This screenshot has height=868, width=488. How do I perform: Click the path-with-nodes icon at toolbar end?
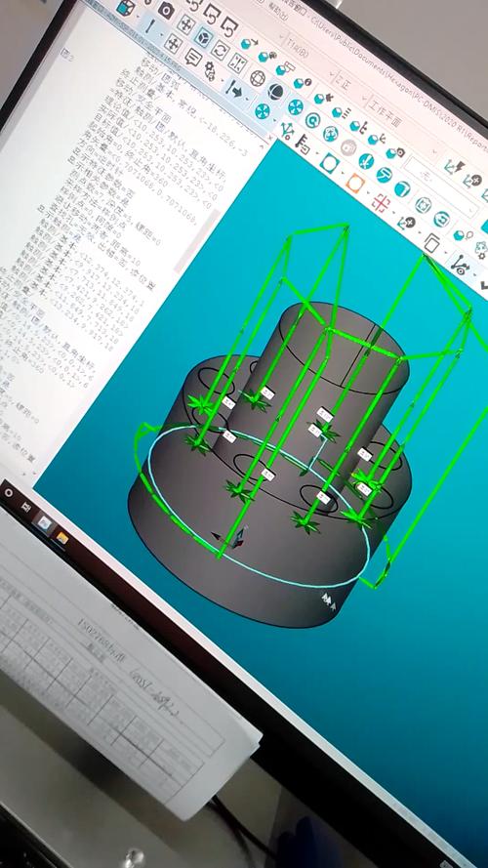click(x=460, y=265)
